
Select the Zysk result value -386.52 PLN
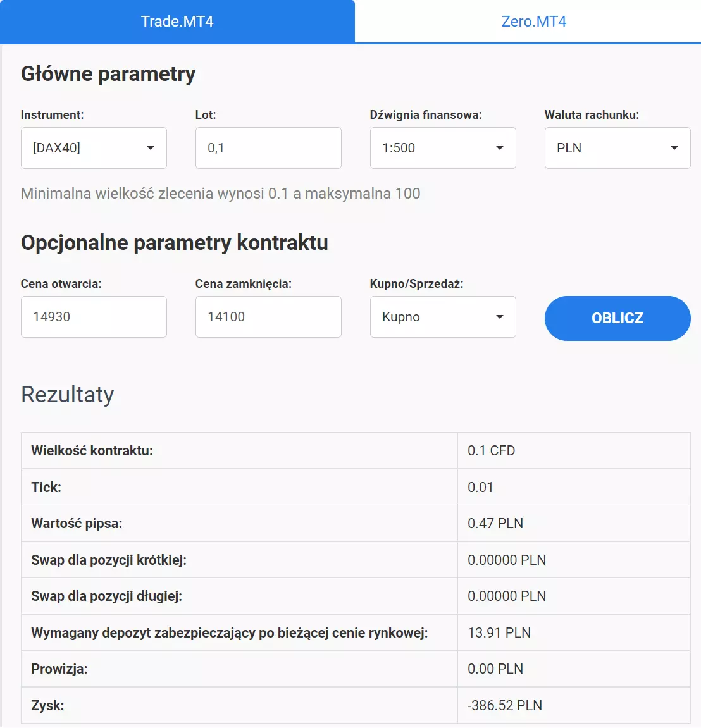[x=505, y=706]
